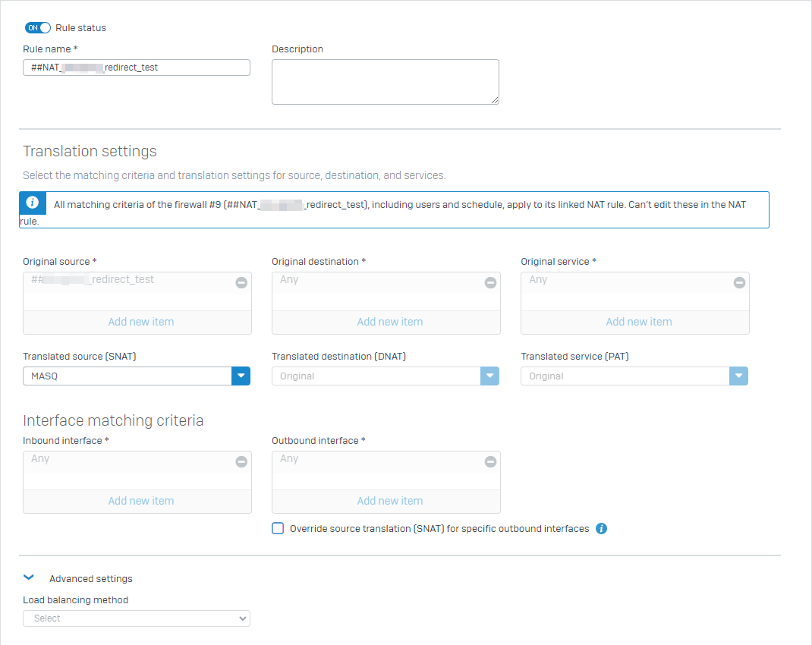812x645 pixels.
Task: Add new item under Outbound interface
Action: click(389, 501)
